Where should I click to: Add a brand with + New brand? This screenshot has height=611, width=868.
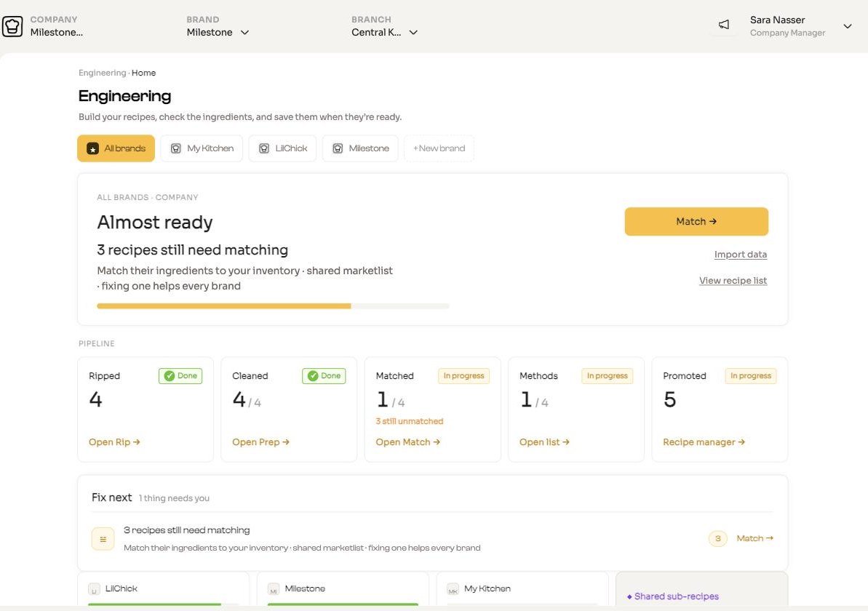(x=439, y=148)
